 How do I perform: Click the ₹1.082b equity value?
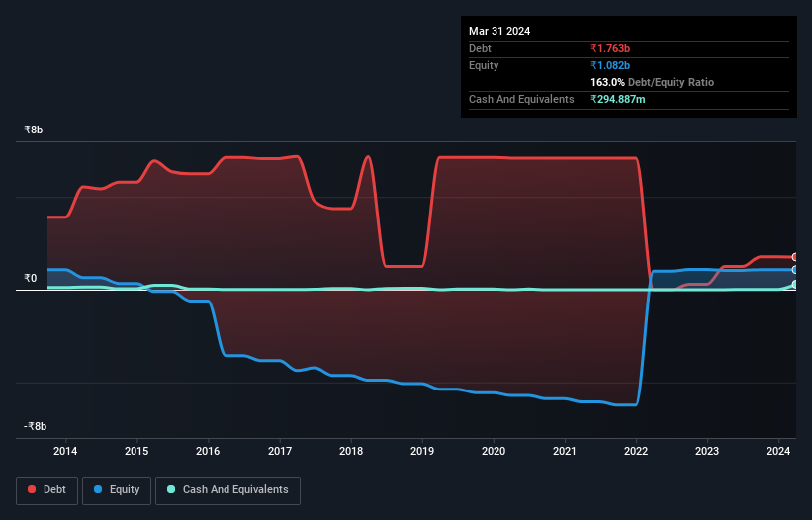point(610,65)
